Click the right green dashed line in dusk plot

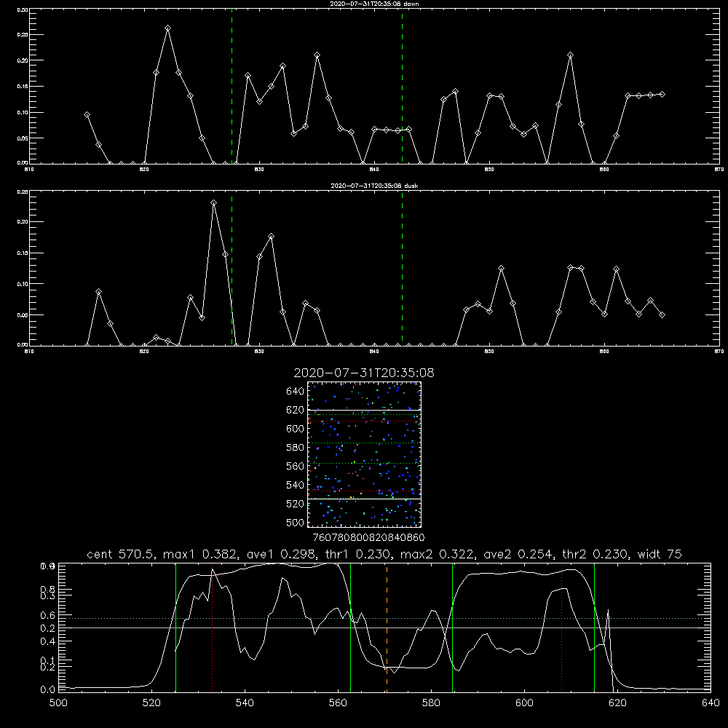click(402, 268)
